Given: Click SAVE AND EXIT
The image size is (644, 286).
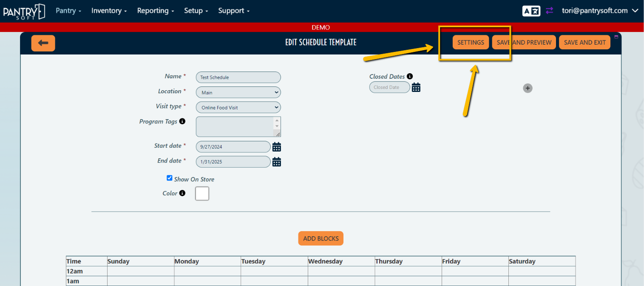Looking at the screenshot, I should coord(584,42).
